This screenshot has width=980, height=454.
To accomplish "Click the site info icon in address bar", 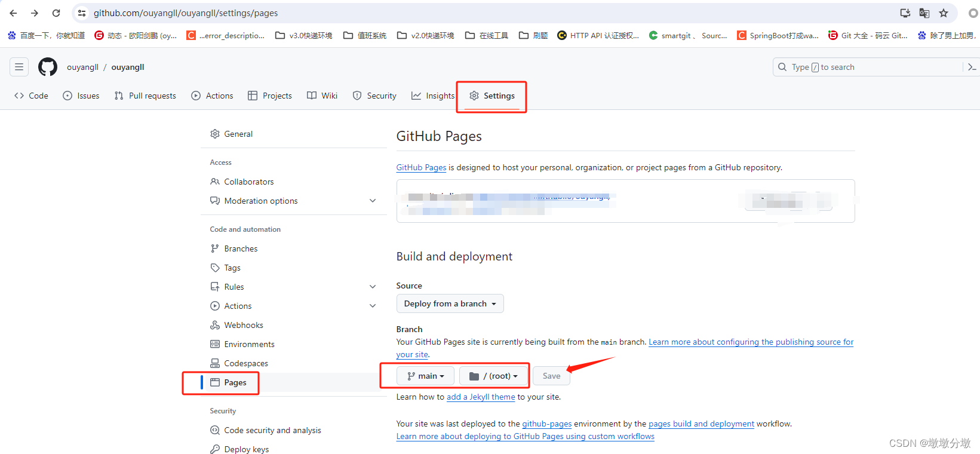I will tap(82, 13).
